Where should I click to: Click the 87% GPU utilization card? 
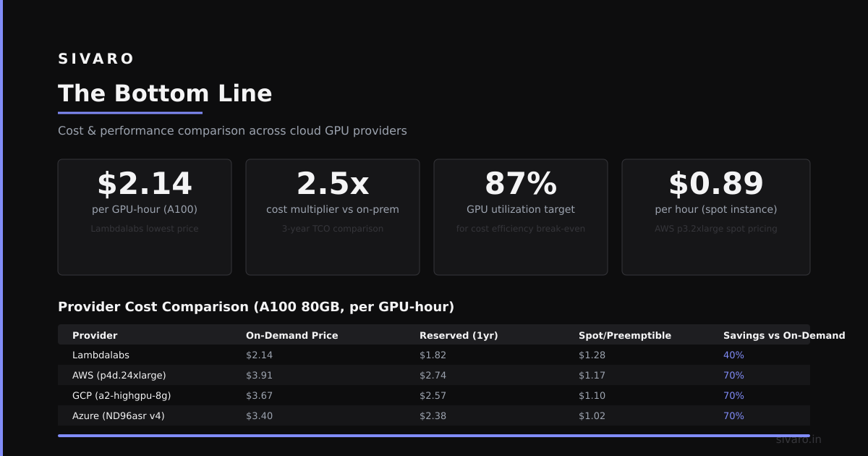click(521, 217)
